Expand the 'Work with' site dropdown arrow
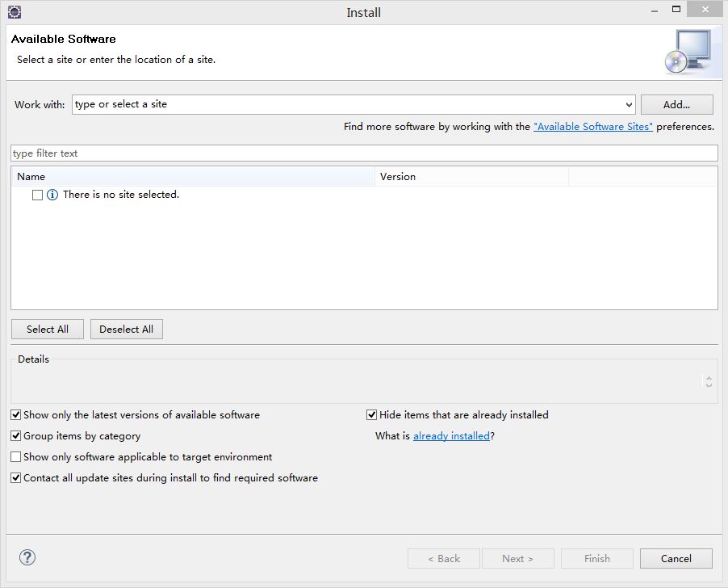Screen dimensions: 728x588 [629, 105]
